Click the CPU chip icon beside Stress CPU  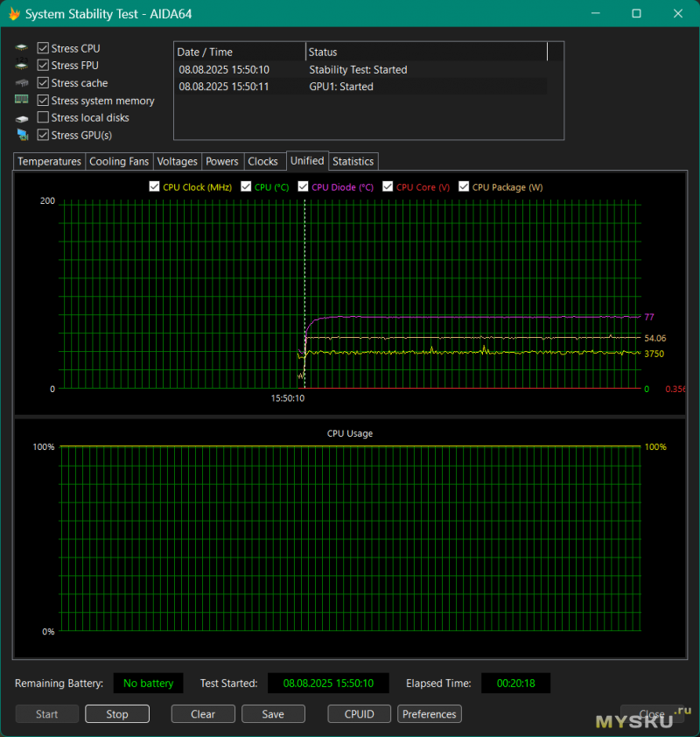click(22, 48)
